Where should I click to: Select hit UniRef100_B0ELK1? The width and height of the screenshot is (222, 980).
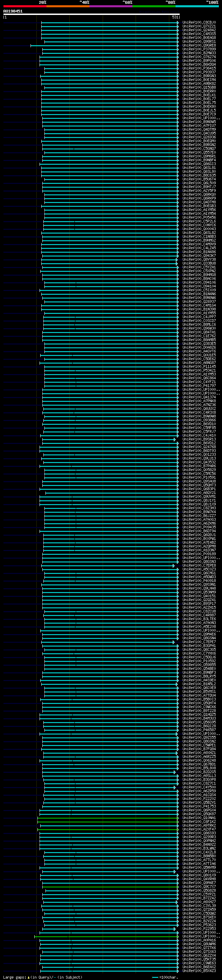click(x=199, y=95)
